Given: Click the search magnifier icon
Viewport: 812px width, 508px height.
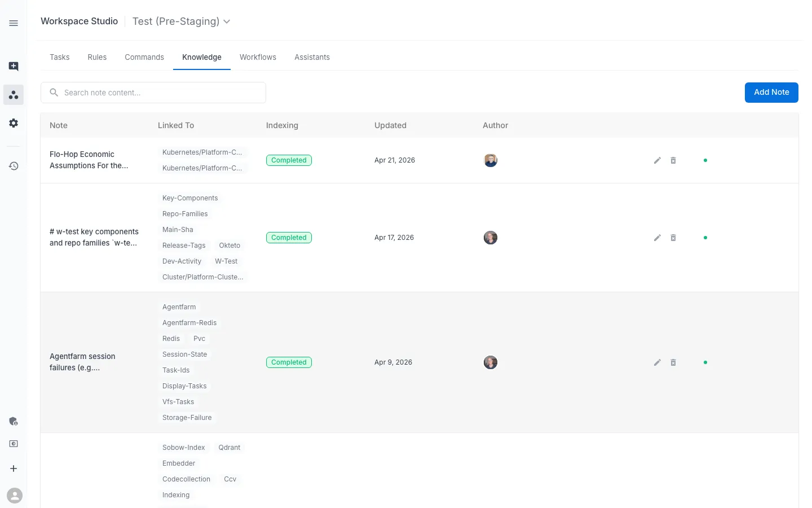Looking at the screenshot, I should coord(54,92).
